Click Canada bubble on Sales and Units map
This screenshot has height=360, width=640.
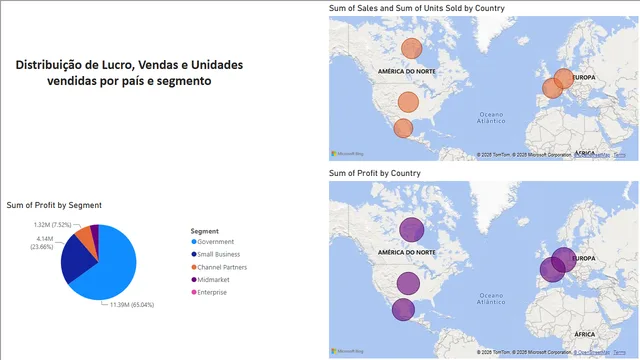click(411, 49)
